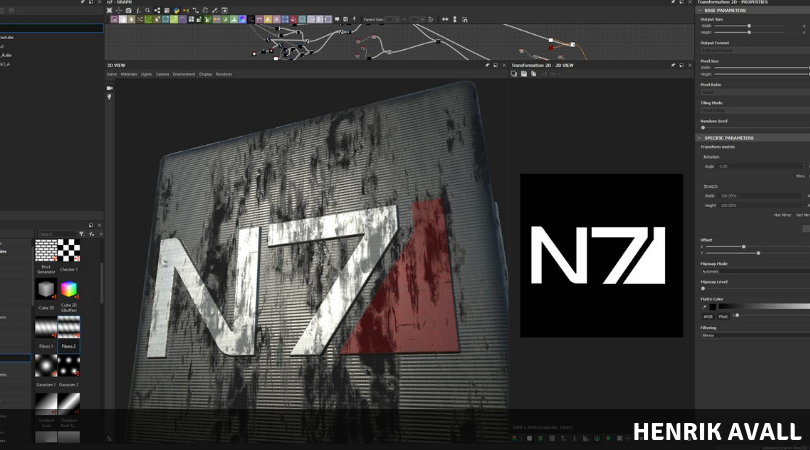Screen dimensions: 810x450
Task: Select the Fibers 1 thumbnail in Library
Action: 46,328
